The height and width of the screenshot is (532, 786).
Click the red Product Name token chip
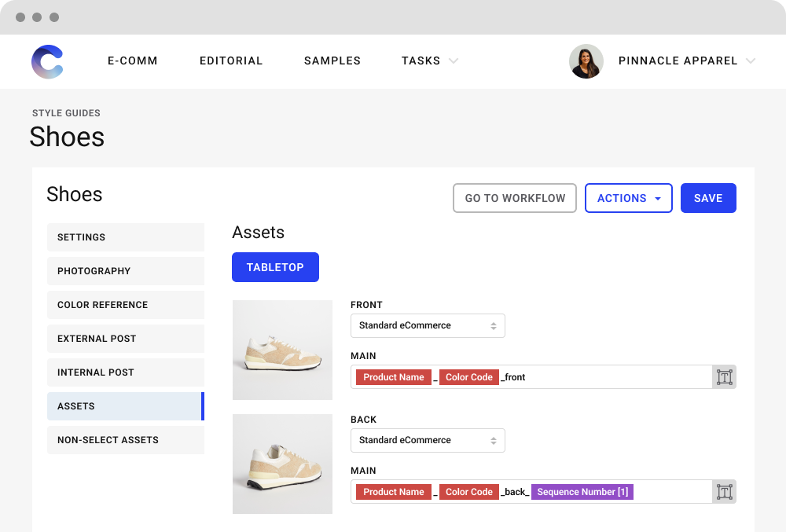click(393, 376)
